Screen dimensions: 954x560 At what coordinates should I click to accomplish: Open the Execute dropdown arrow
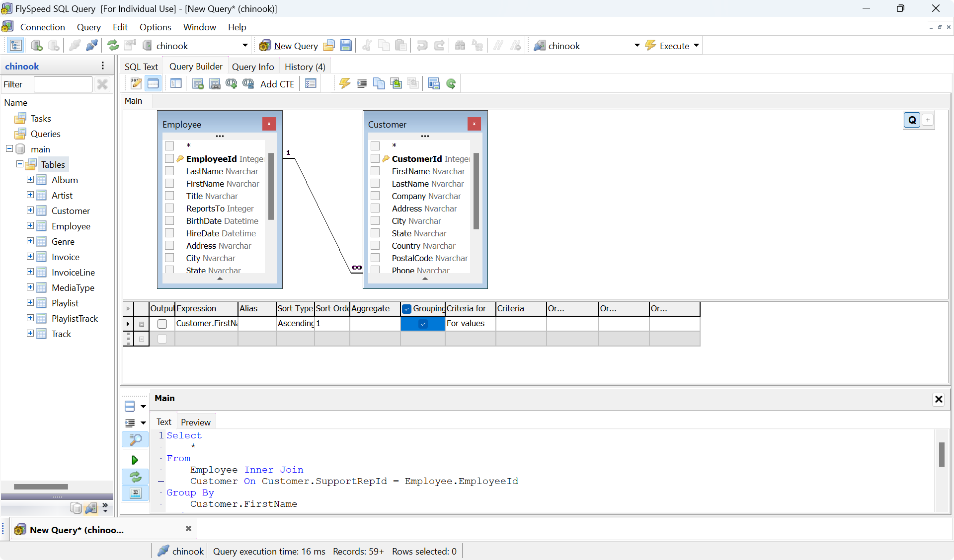696,45
